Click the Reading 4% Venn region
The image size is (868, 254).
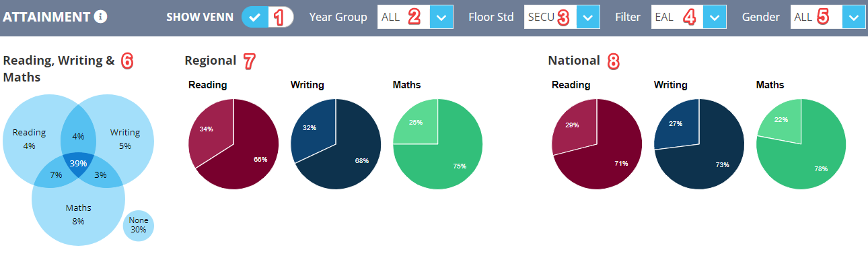tap(30, 138)
